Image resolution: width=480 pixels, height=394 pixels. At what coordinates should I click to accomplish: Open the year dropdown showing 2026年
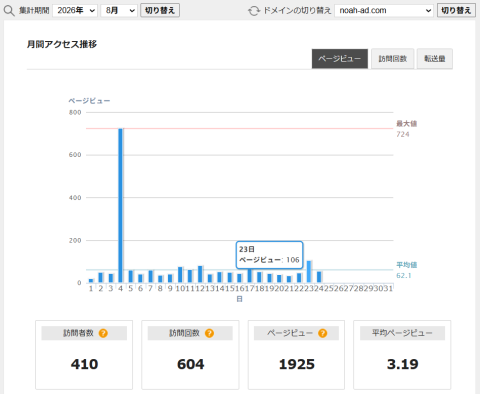pos(75,11)
